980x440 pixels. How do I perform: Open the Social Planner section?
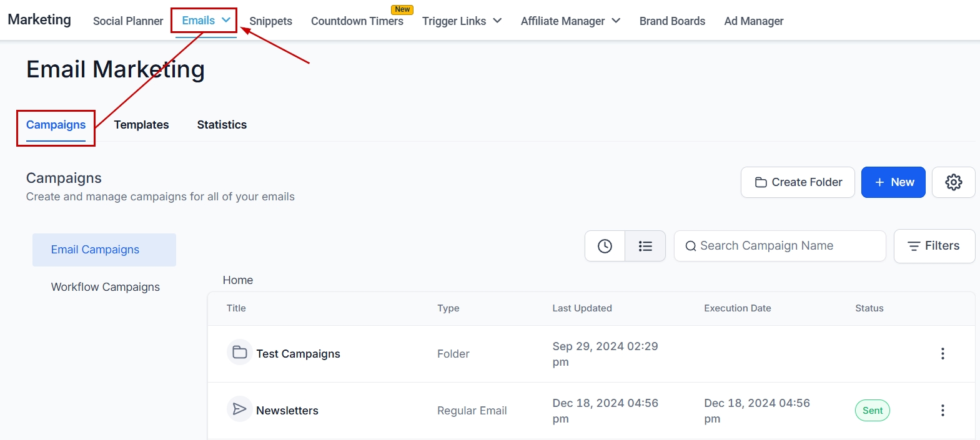(128, 21)
